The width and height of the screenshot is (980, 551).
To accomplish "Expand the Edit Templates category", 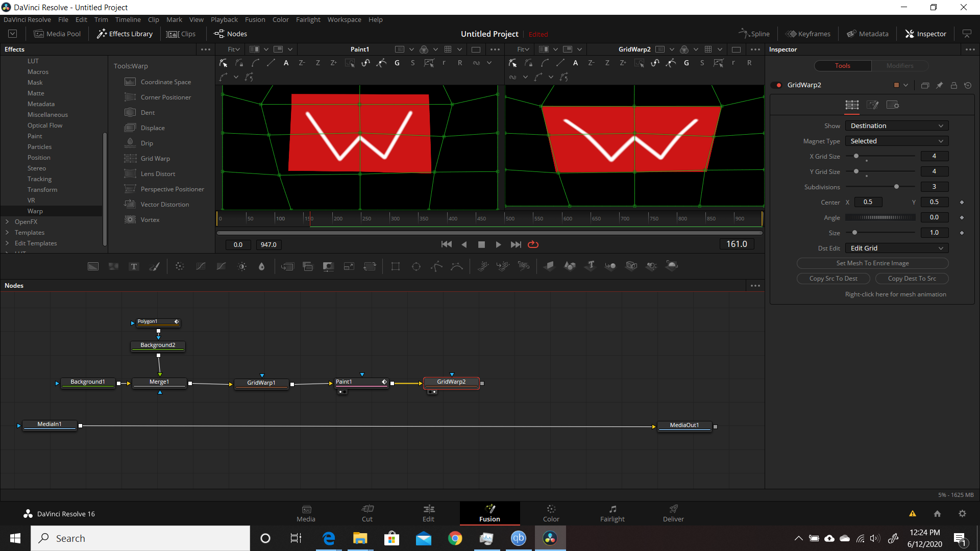I will tap(7, 243).
